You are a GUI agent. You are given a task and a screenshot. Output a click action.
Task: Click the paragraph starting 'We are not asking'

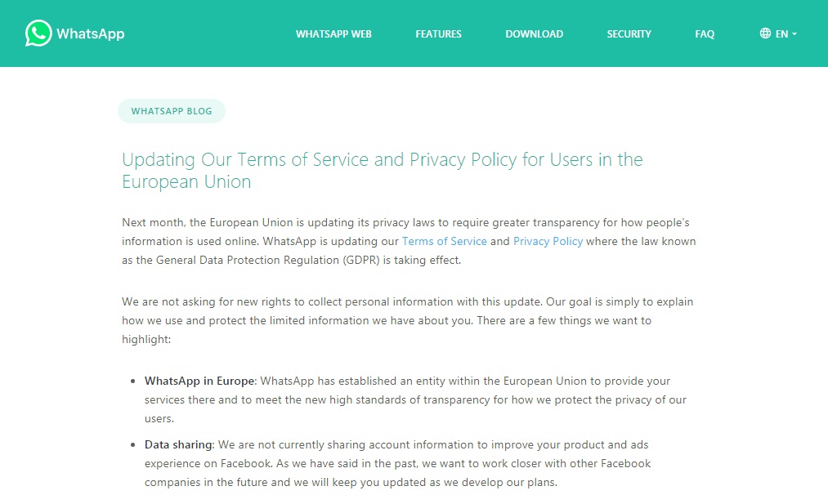coord(408,320)
